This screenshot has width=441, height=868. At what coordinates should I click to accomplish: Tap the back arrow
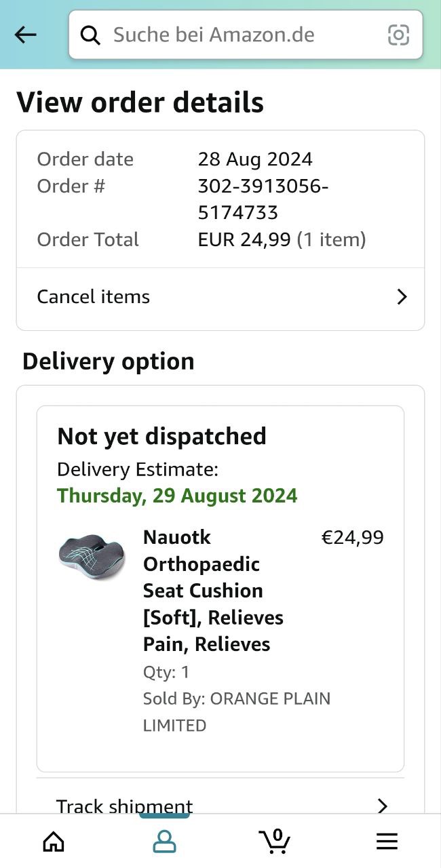26,35
